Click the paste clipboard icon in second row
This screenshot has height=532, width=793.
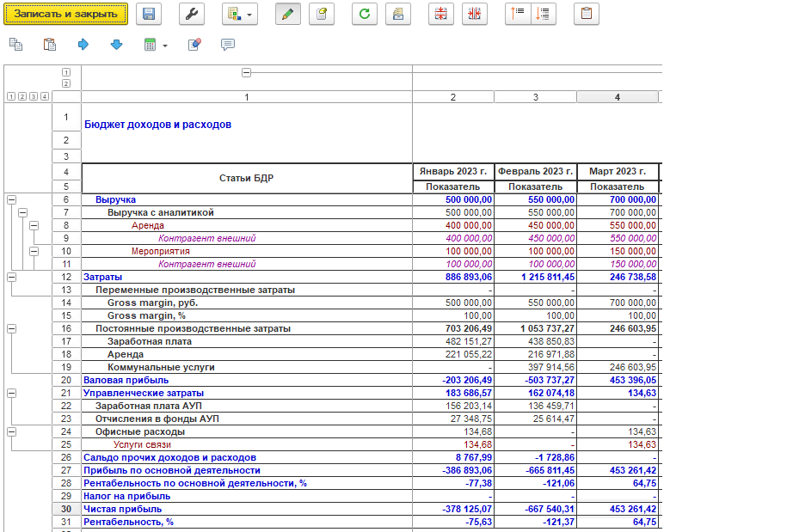tap(50, 45)
